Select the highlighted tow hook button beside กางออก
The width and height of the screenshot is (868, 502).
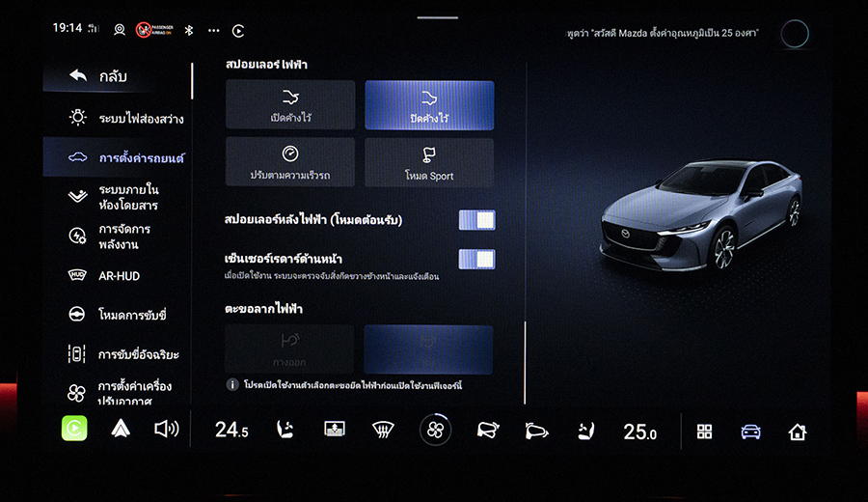point(428,349)
